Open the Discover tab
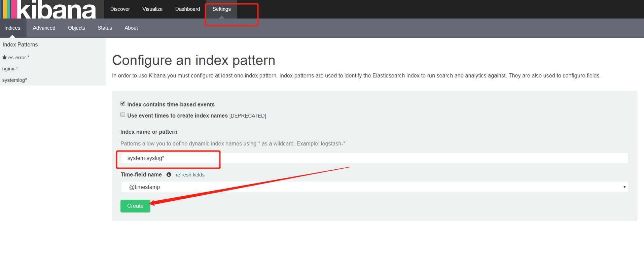This screenshot has width=644, height=263. (x=120, y=9)
